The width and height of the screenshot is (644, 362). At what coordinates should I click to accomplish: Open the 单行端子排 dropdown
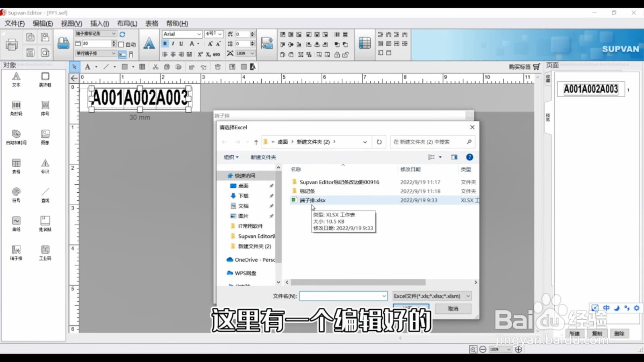click(x=96, y=53)
